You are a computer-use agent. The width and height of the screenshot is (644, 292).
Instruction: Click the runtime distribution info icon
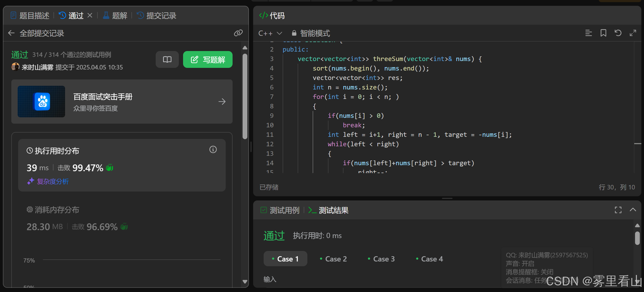tap(213, 150)
